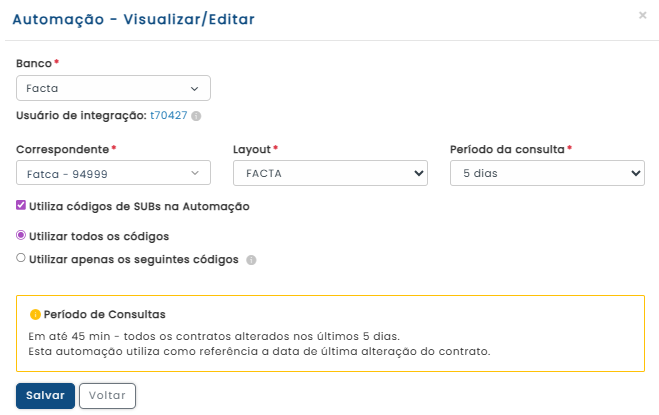Open the Banco dropdown showing Facta
The width and height of the screenshot is (659, 415).
[113, 88]
